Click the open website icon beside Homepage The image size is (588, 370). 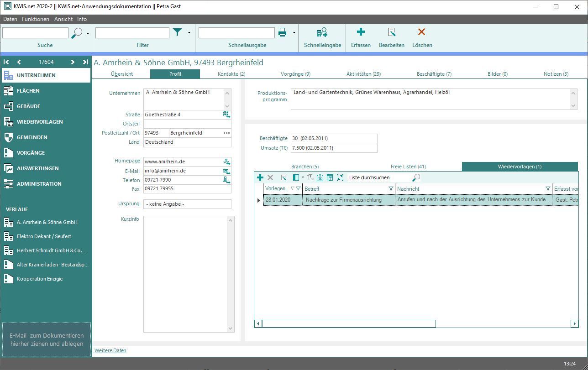(226, 162)
